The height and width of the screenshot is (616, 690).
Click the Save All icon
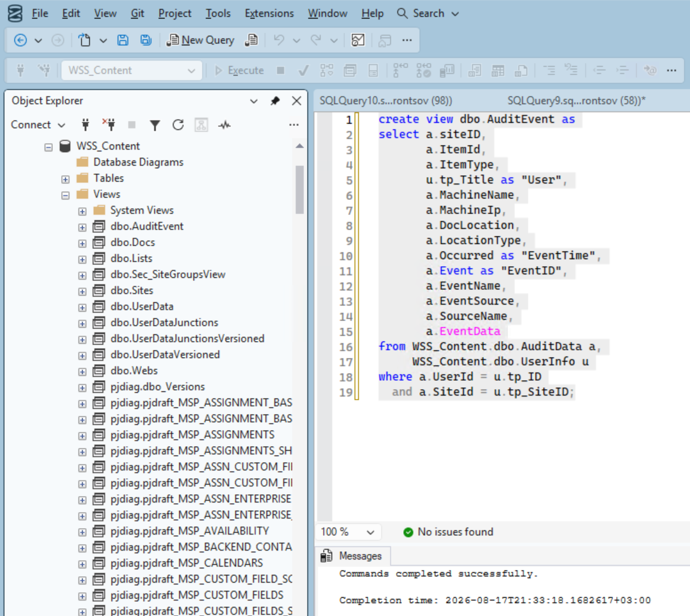145,40
